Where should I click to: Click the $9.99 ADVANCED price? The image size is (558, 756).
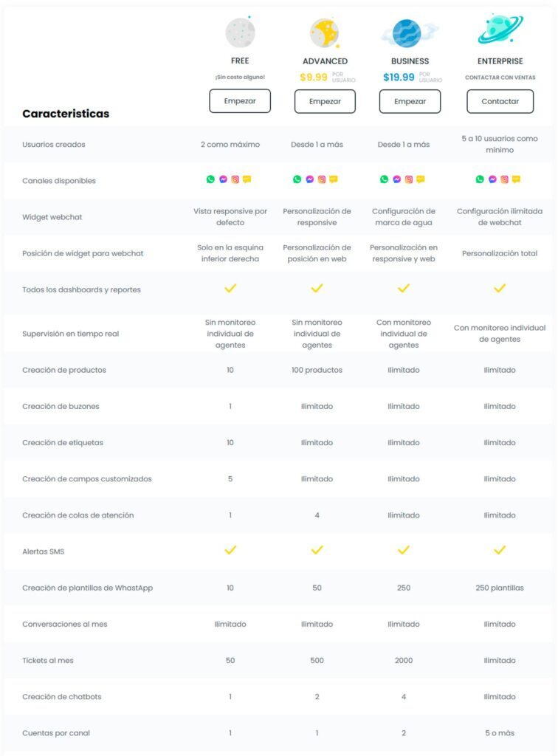coord(314,77)
